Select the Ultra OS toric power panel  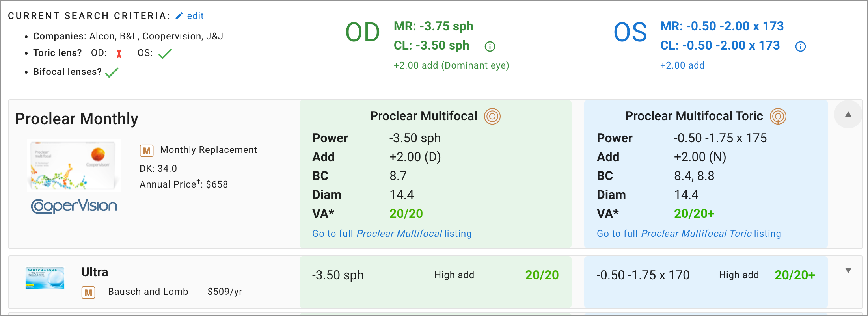[706, 282]
